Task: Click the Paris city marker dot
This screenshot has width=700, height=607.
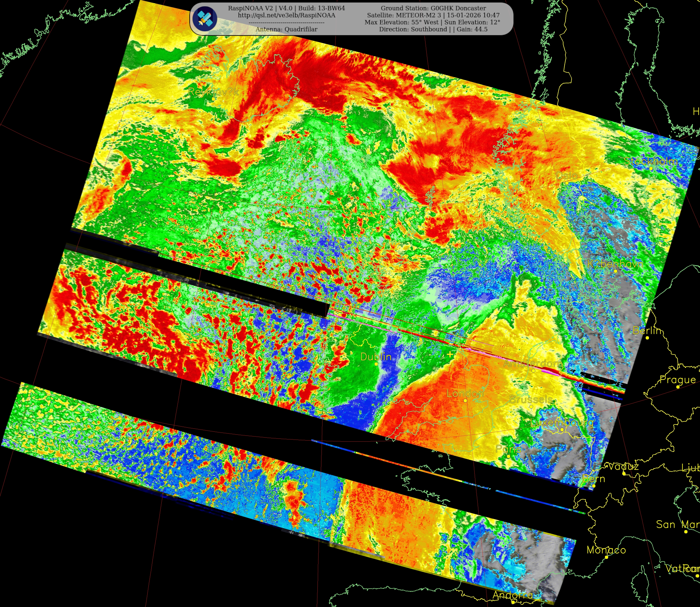Action: (x=508, y=456)
